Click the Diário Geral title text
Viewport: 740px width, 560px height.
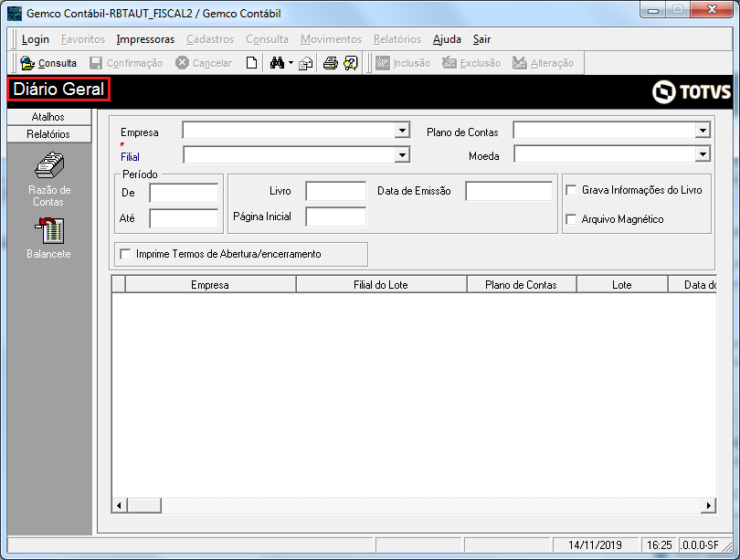[x=58, y=90]
